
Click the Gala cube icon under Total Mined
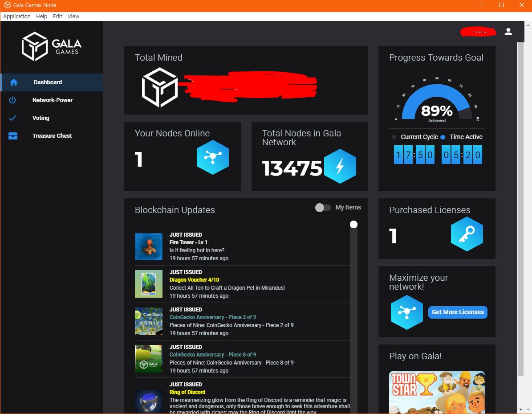pos(159,87)
